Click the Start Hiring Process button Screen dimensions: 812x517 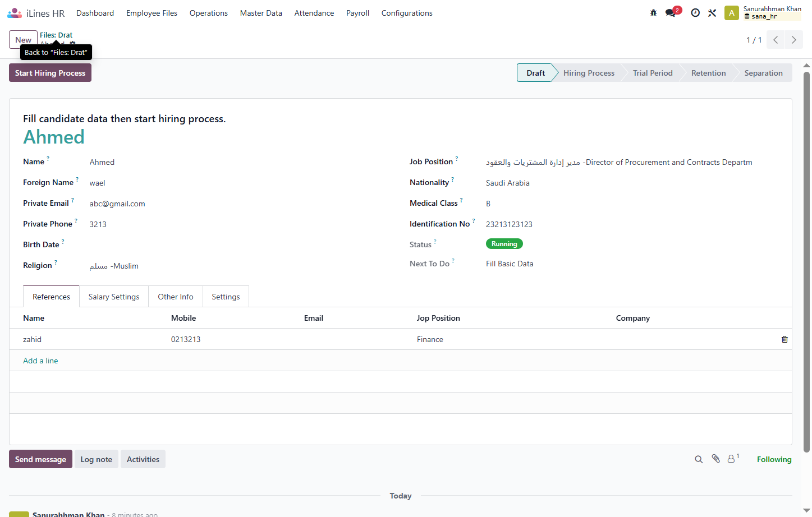pos(50,73)
